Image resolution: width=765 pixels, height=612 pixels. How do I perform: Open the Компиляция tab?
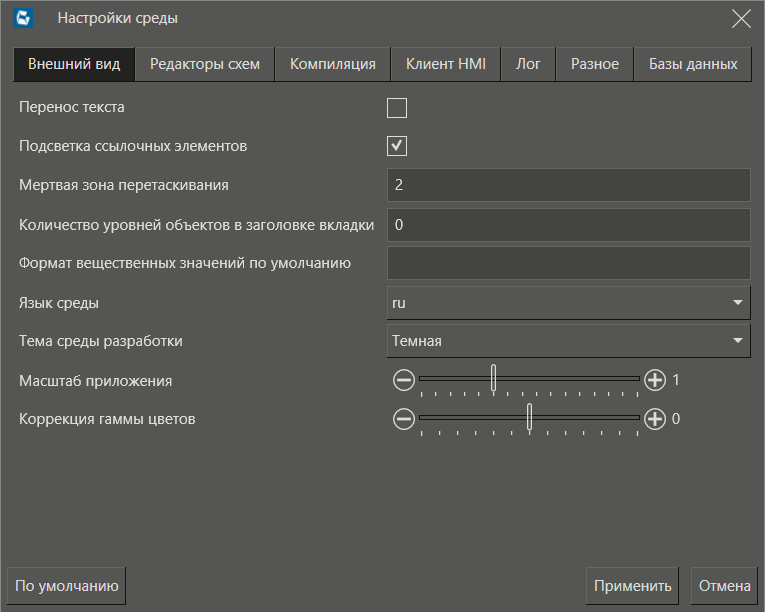333,64
